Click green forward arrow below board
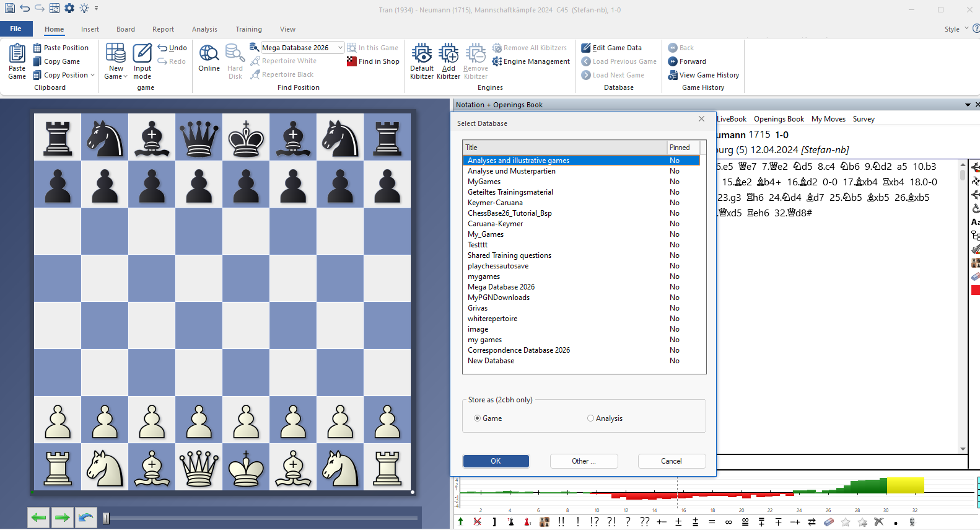Image resolution: width=980 pixels, height=530 pixels. (62, 518)
